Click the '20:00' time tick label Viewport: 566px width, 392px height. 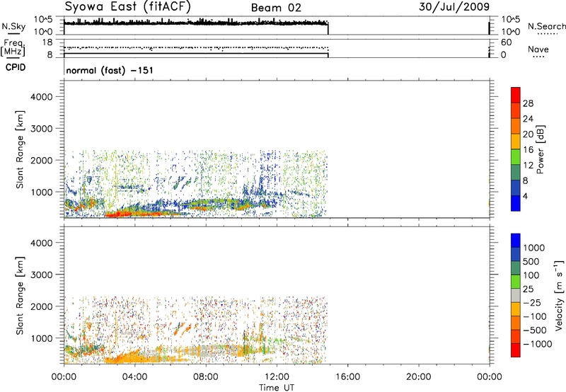(418, 377)
